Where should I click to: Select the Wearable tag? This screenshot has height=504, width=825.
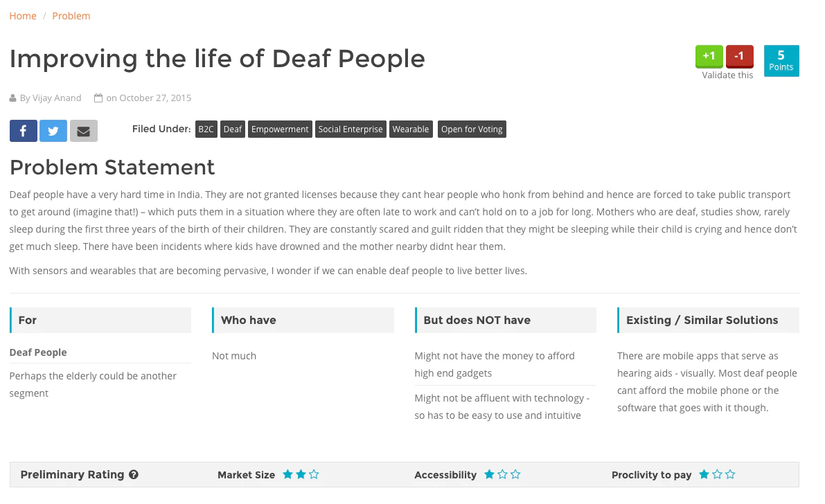pos(411,129)
